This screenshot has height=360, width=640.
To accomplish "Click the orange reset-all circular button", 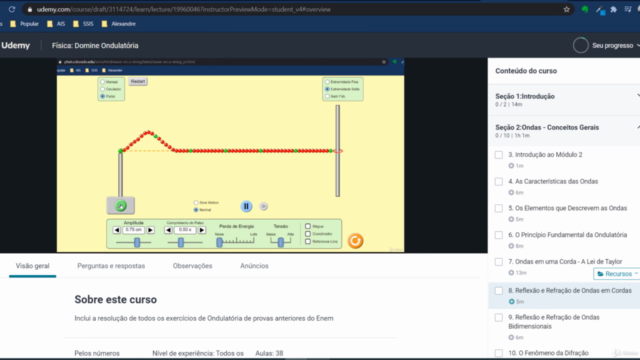I will coord(356,241).
